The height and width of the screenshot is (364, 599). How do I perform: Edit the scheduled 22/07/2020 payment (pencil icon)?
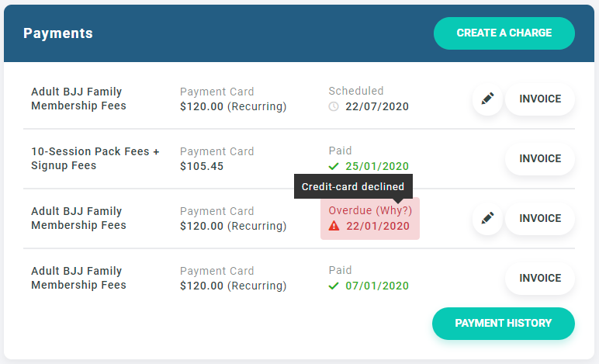tap(487, 99)
